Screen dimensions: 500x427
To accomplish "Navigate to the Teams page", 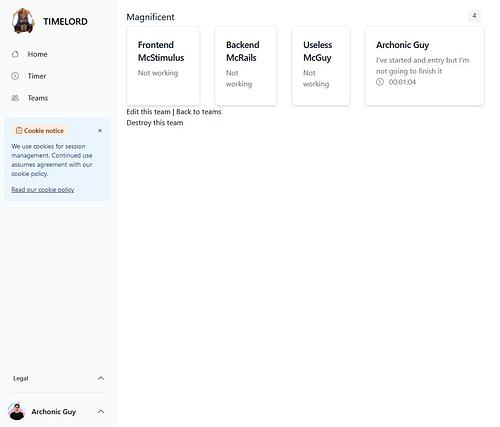I will point(38,98).
